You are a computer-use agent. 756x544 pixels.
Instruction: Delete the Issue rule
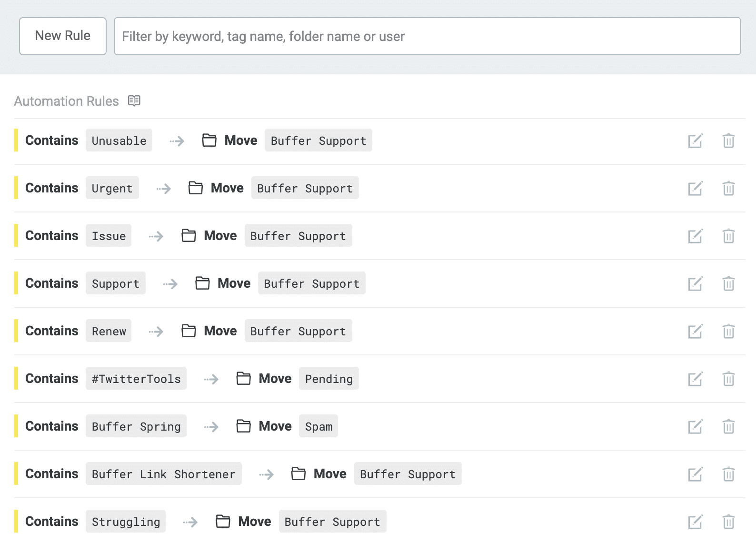click(x=728, y=236)
